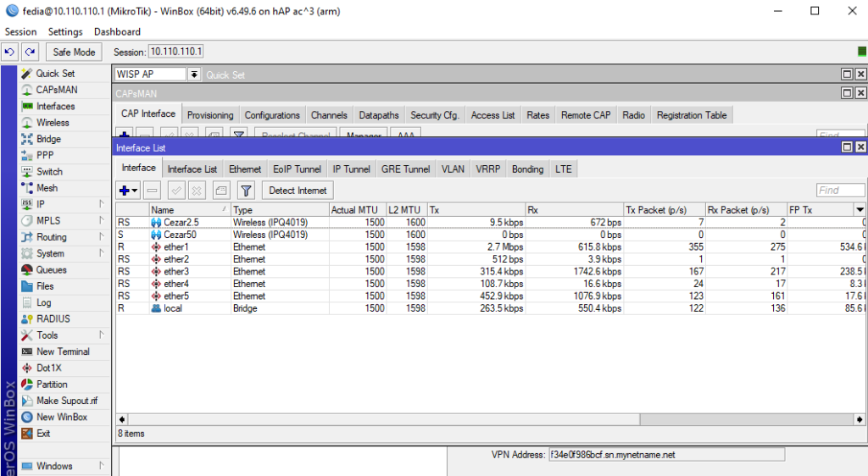
Task: Open Log in sidebar
Action: (44, 302)
